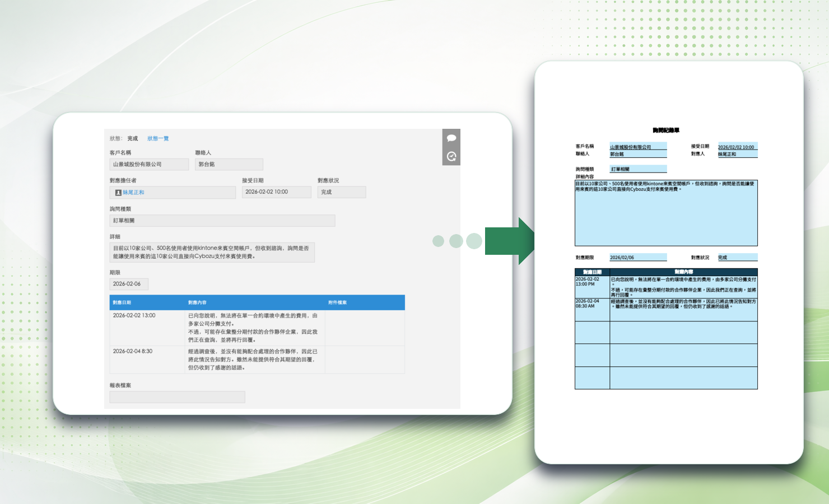
Task: Open the comments speech bubble icon
Action: coord(451,138)
